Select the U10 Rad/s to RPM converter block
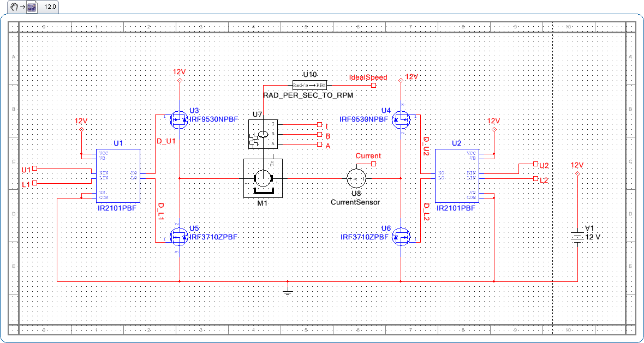 pyautogui.click(x=309, y=85)
